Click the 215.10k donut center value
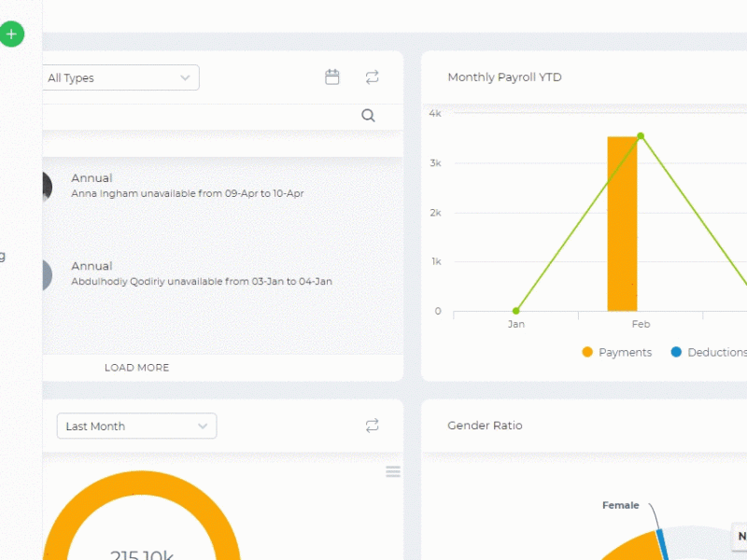The height and width of the screenshot is (560, 747). click(x=142, y=554)
